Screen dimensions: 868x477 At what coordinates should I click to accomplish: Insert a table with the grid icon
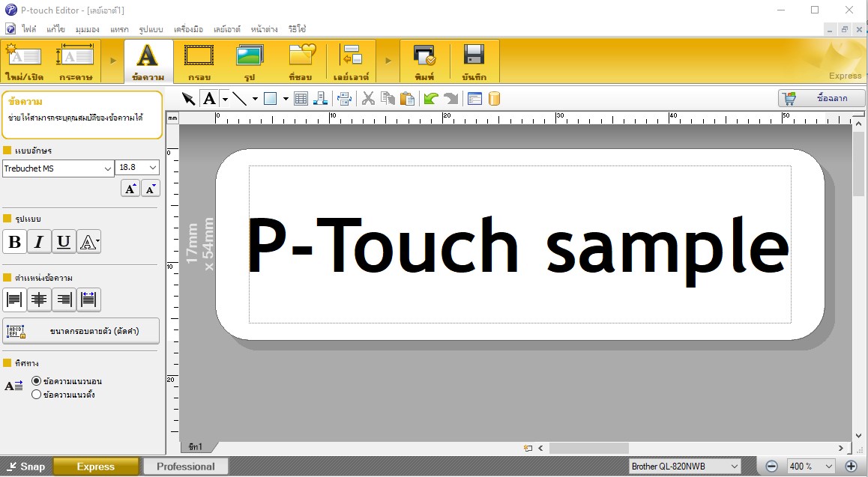pyautogui.click(x=301, y=99)
